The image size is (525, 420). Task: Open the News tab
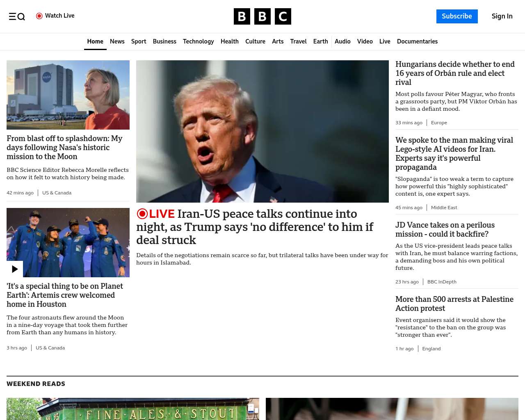tap(117, 41)
